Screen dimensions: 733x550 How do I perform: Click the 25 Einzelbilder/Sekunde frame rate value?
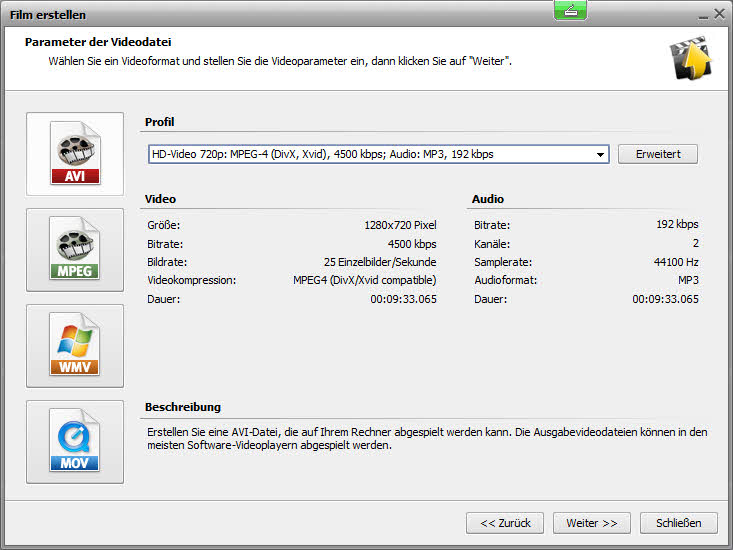380,262
